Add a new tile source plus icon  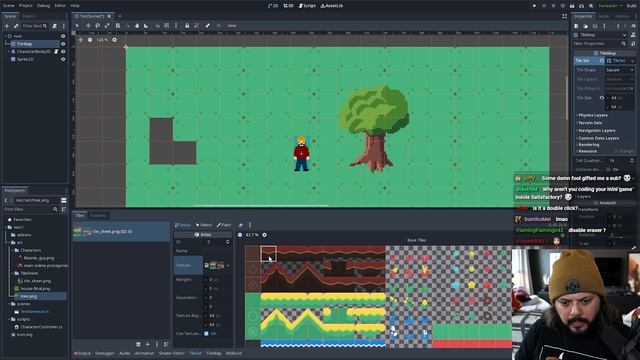point(148,344)
